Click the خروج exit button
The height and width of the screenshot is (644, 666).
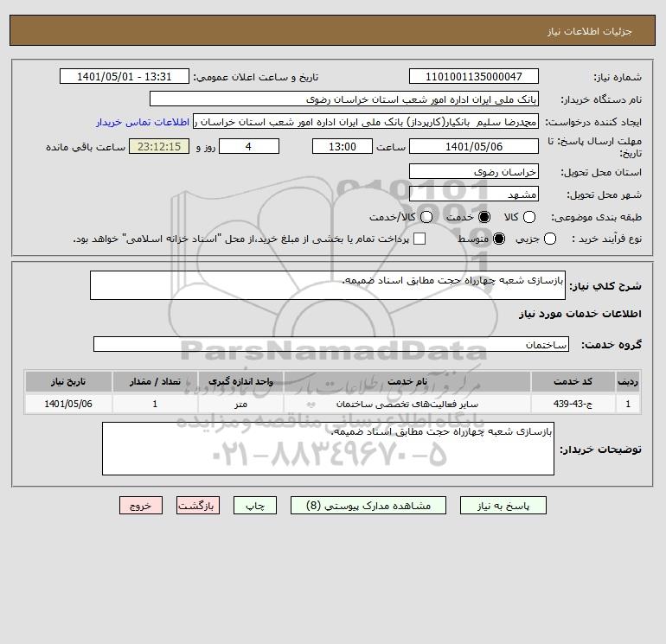tap(141, 506)
